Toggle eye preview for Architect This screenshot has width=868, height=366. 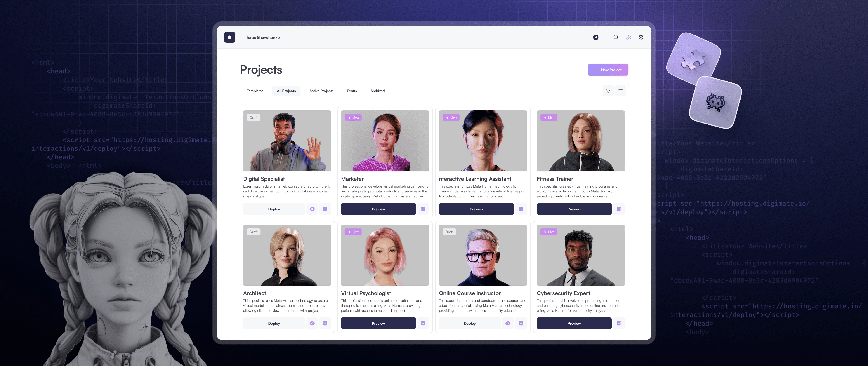[x=312, y=323]
